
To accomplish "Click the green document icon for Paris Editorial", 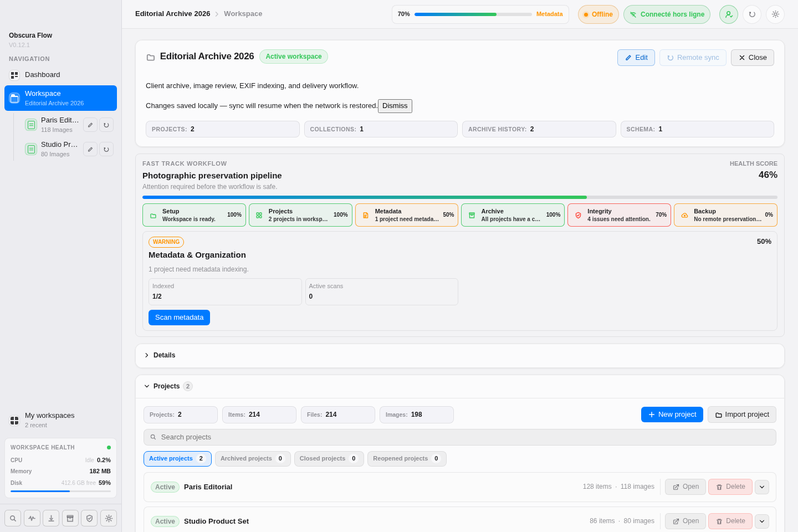I will click(31, 125).
